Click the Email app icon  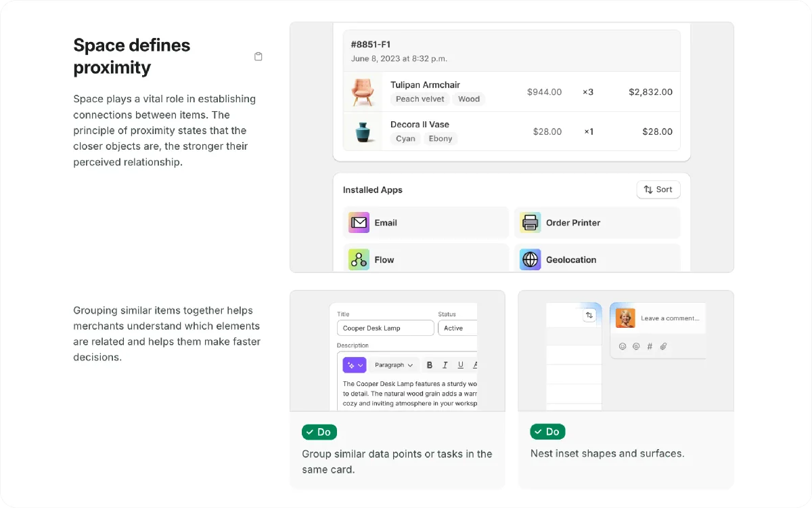click(359, 223)
